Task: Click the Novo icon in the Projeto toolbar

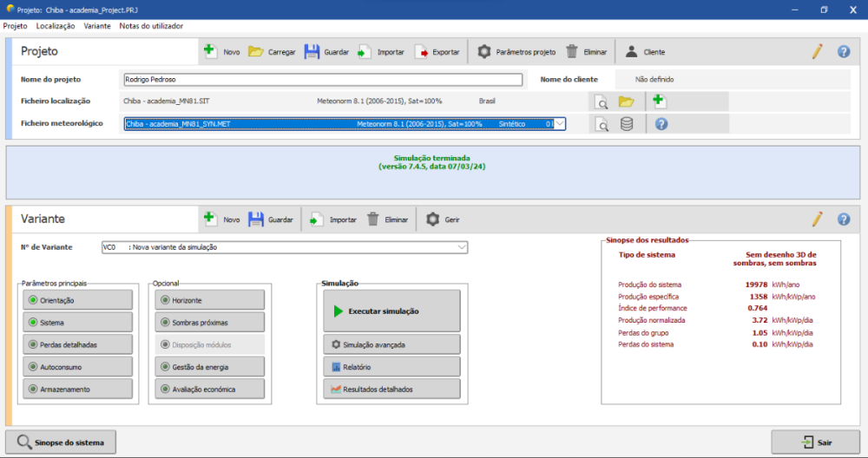Action: coord(211,51)
